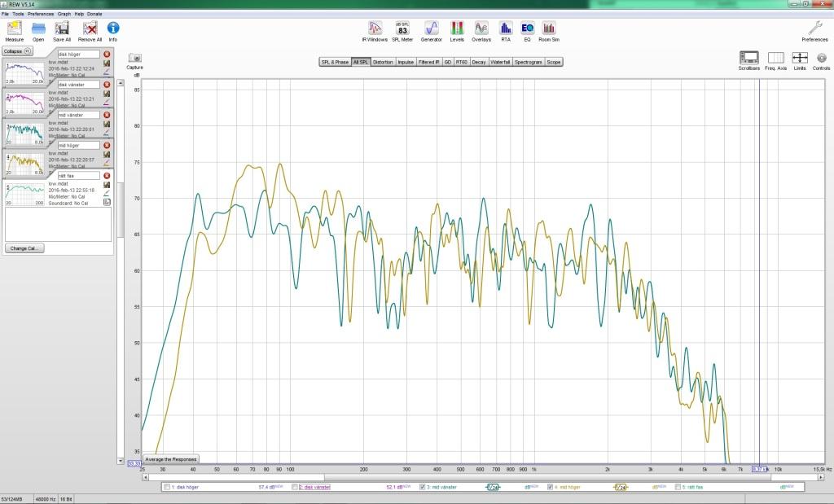Screen dimensions: 834x504
Task: Switch to the Scope tab
Action: (x=554, y=62)
